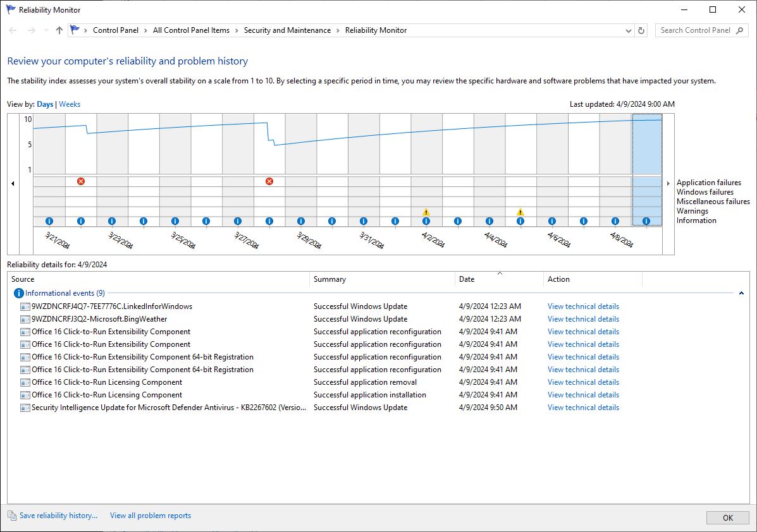Viewport: 757px width, 532px height.
Task: Click the red error icon on 3/27/2024
Action: click(x=269, y=181)
